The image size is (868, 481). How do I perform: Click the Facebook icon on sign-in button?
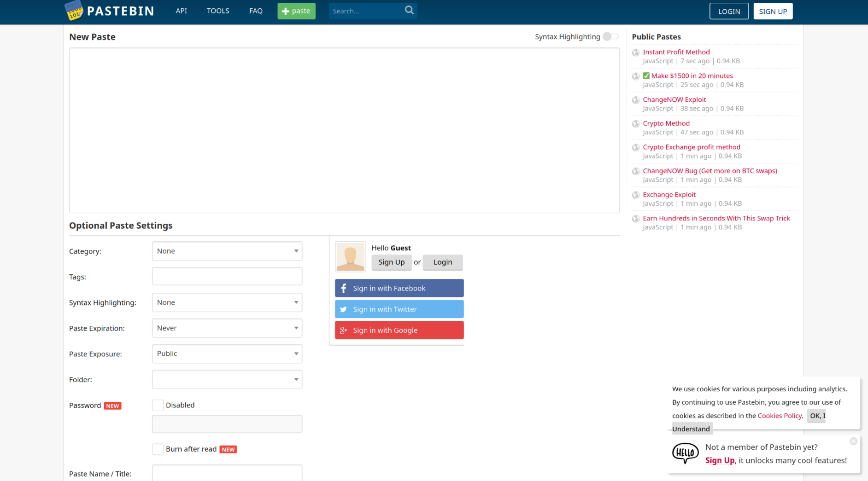[x=344, y=288]
